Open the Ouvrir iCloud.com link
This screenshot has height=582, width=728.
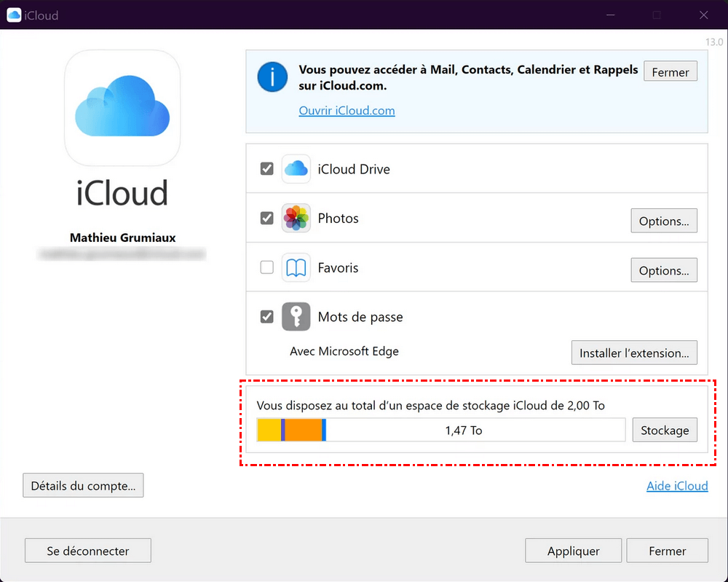(347, 111)
